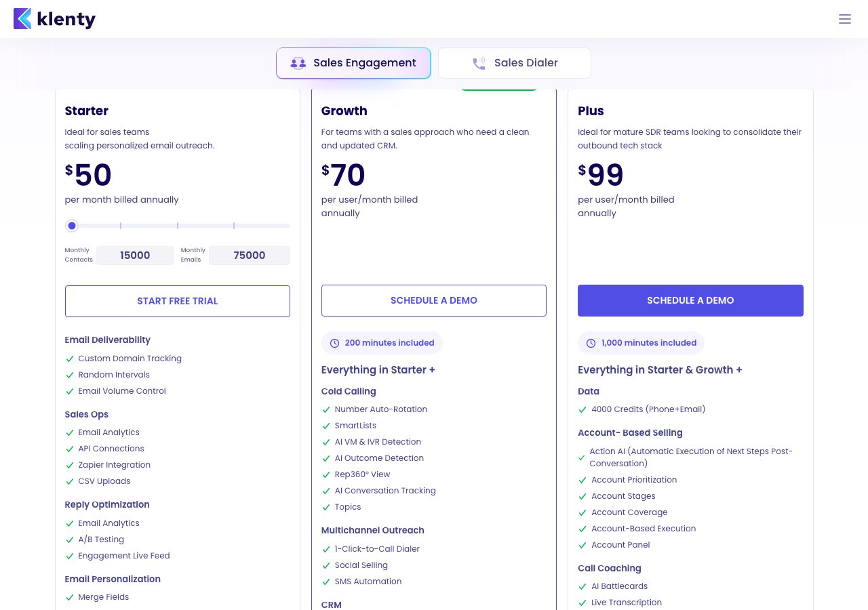The height and width of the screenshot is (610, 868).
Task: Start free trial for Starter plan
Action: [x=178, y=301]
